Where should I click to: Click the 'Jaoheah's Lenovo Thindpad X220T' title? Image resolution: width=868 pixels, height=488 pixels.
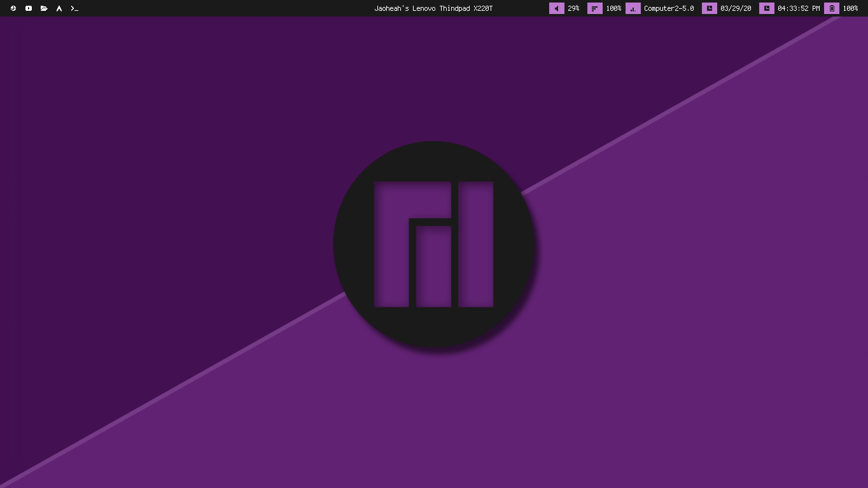pos(433,8)
